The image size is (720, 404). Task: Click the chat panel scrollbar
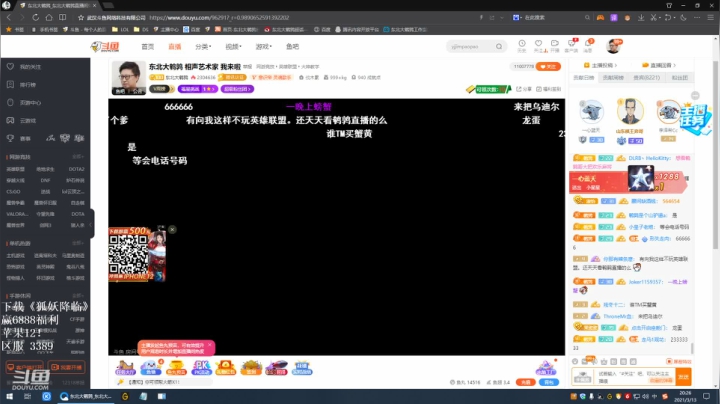pyautogui.click(x=692, y=349)
